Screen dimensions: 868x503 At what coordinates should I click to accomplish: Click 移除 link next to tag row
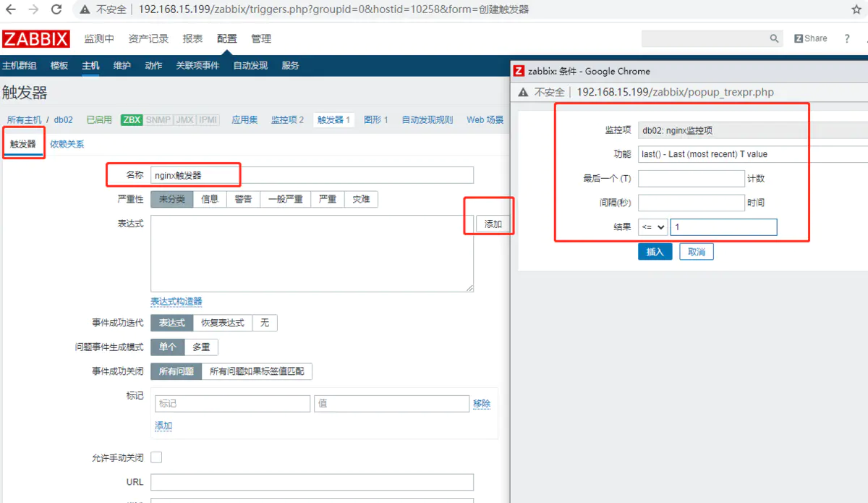[x=482, y=404]
